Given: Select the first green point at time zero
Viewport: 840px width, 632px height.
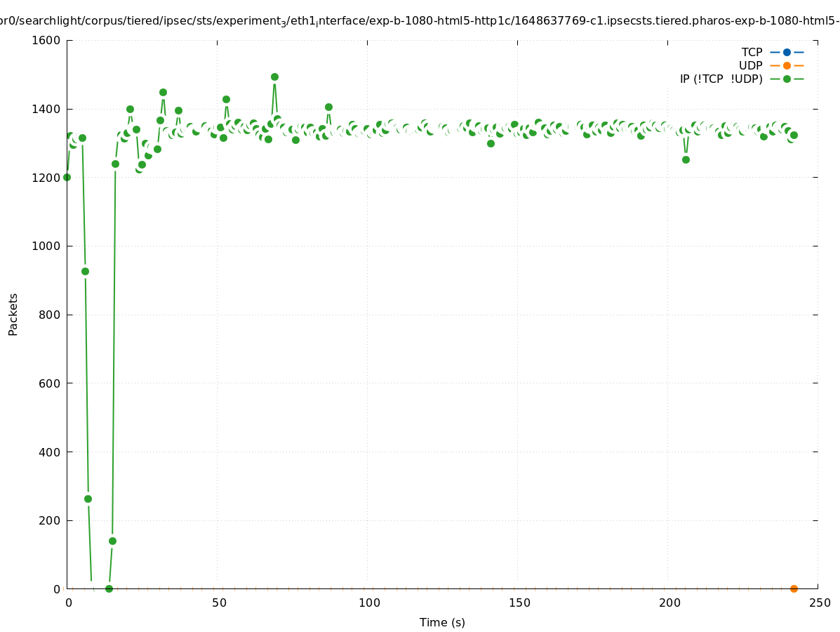Looking at the screenshot, I should pyautogui.click(x=67, y=177).
